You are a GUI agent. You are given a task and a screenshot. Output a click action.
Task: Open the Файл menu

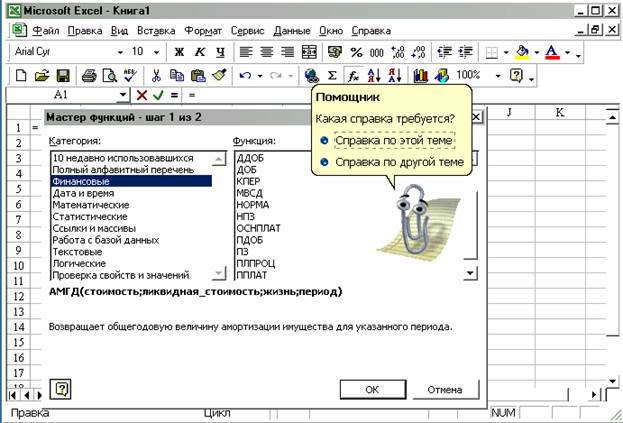click(x=46, y=31)
